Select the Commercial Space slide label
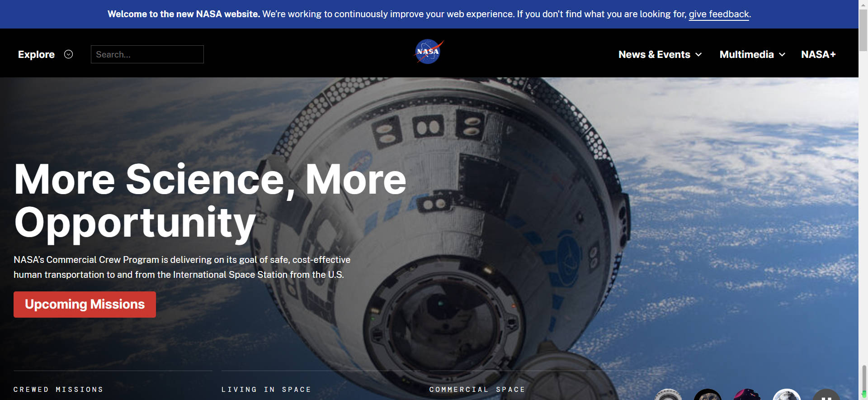Screen dimensions: 868x400 [477, 390]
